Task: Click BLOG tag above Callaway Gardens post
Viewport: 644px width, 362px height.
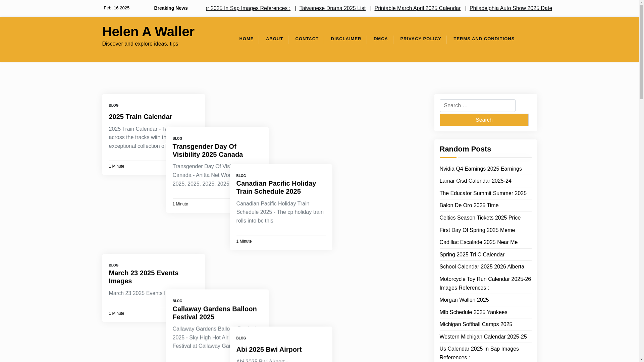Action: (177, 301)
